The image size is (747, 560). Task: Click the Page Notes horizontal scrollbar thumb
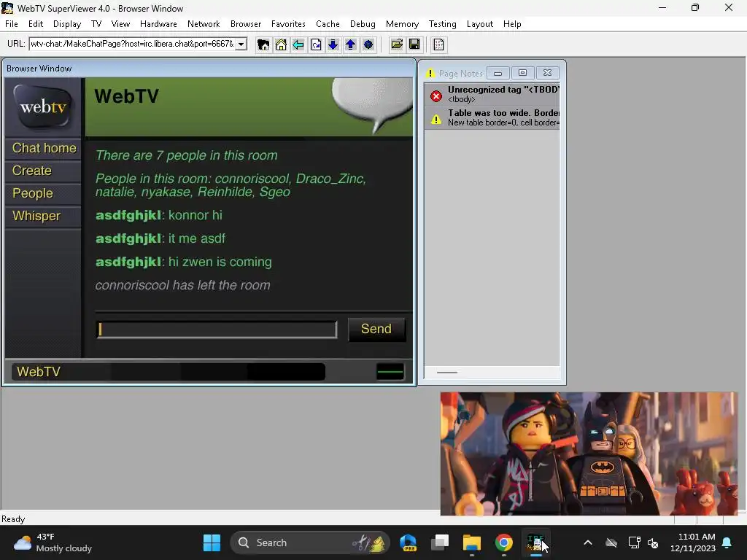[x=447, y=373]
